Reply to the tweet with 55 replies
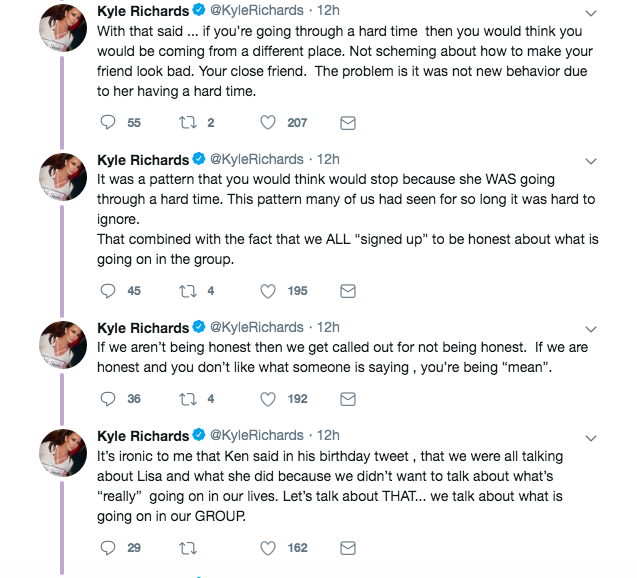Viewport: 637px width, 578px height. pos(108,122)
